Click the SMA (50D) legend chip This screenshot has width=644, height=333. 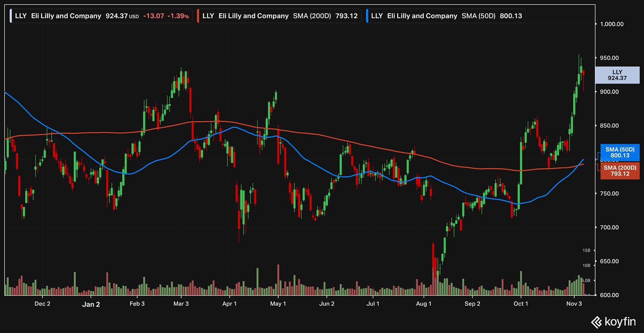coord(446,16)
